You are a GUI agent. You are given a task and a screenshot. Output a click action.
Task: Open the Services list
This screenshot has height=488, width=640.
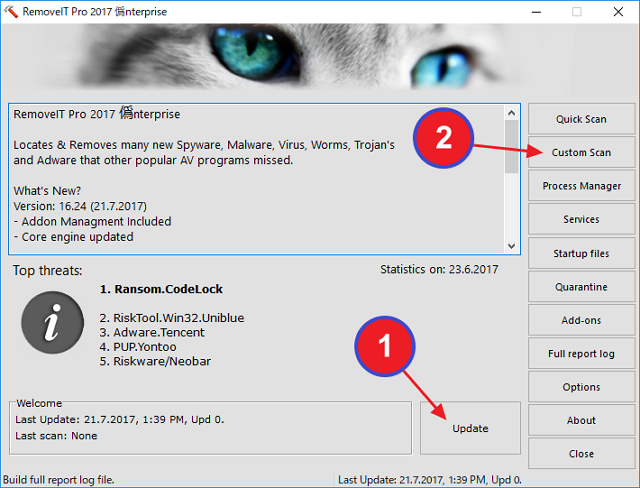click(x=581, y=219)
